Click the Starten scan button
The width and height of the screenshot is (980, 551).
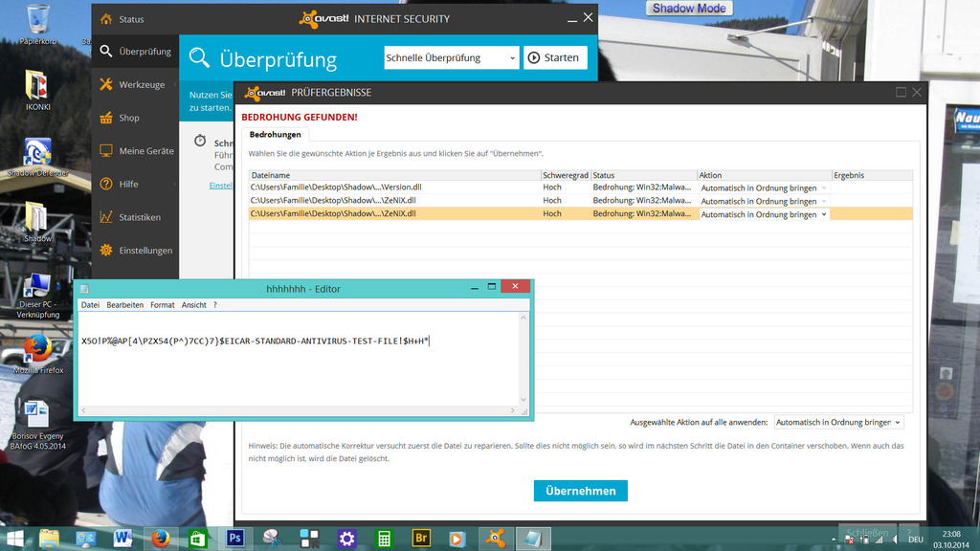(x=555, y=57)
